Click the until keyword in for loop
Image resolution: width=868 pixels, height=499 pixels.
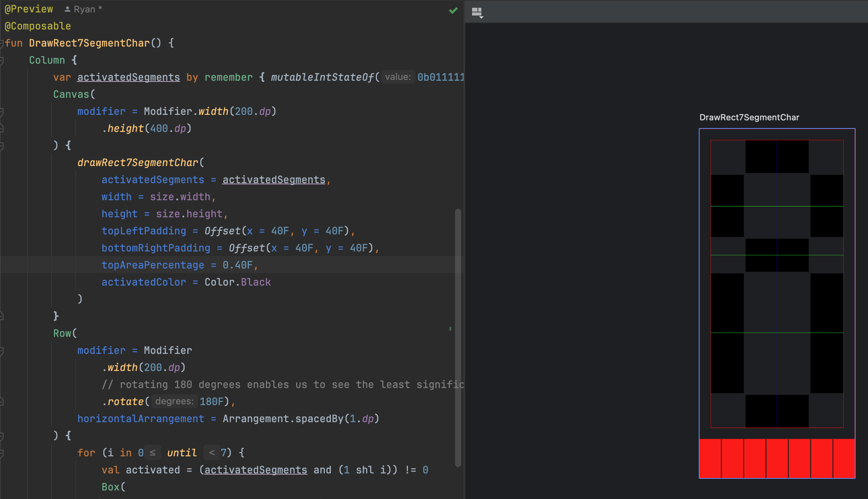tap(182, 453)
